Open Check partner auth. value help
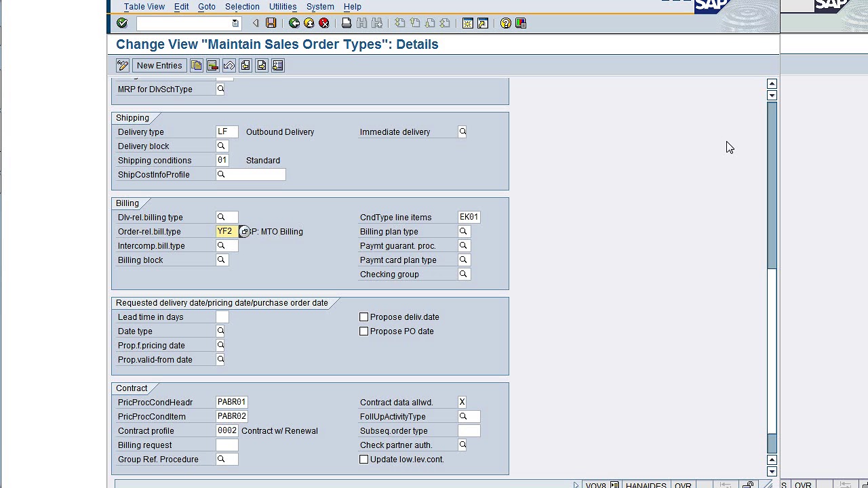The height and width of the screenshot is (488, 868). pos(462,445)
